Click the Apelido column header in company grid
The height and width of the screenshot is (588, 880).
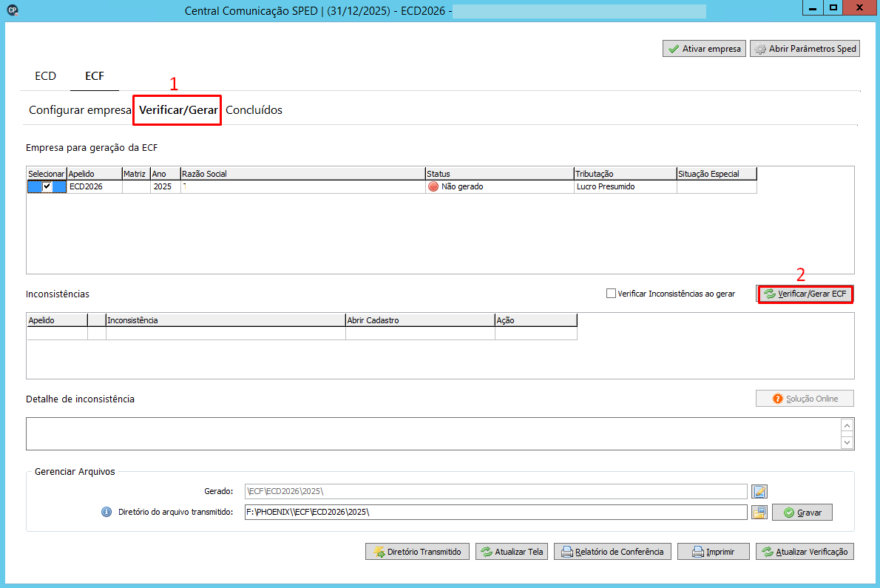95,174
